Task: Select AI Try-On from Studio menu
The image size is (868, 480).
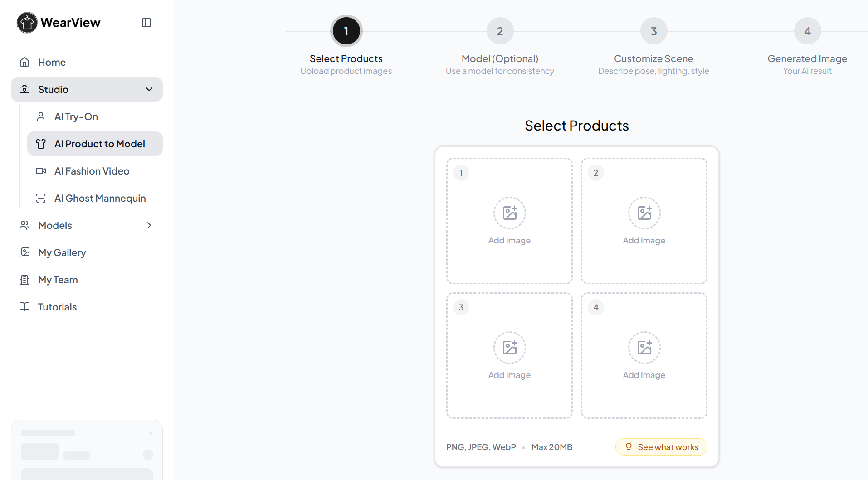Action: point(95,116)
